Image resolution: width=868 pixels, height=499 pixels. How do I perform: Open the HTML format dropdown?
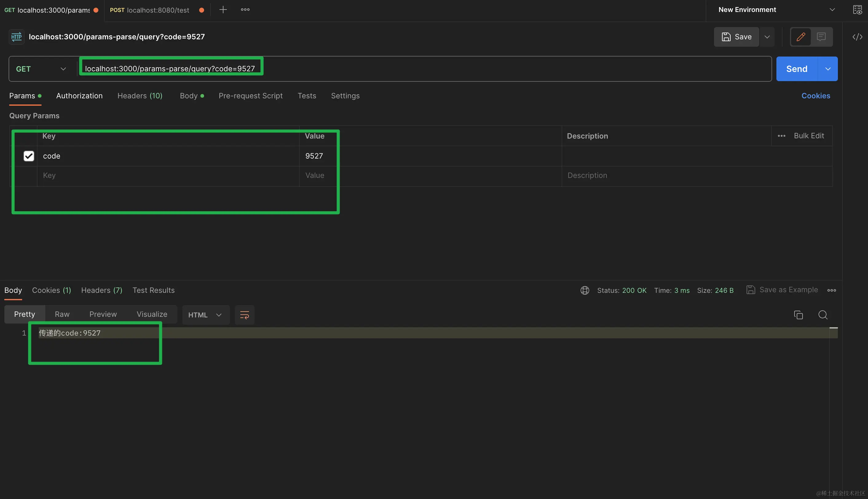tap(205, 315)
